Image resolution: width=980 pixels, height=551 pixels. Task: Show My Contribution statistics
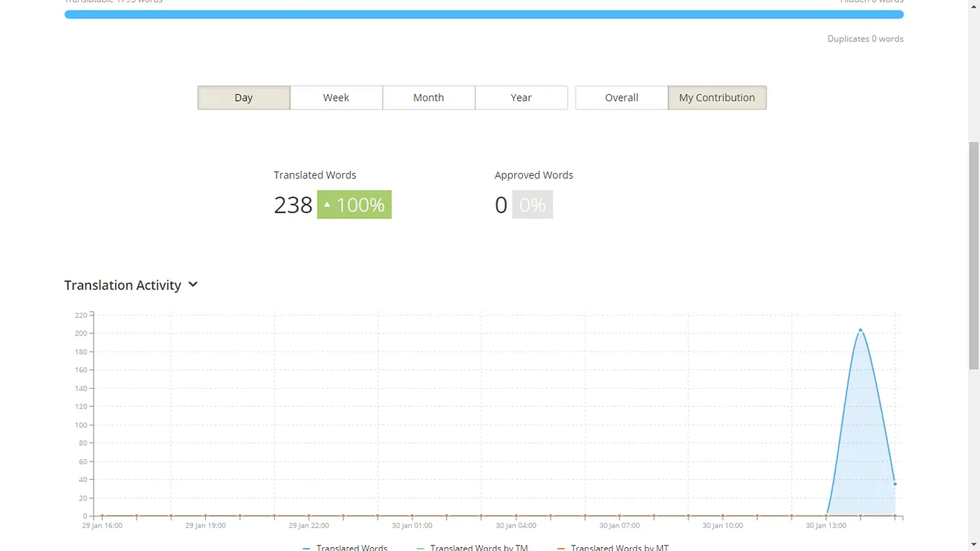[x=717, y=97]
